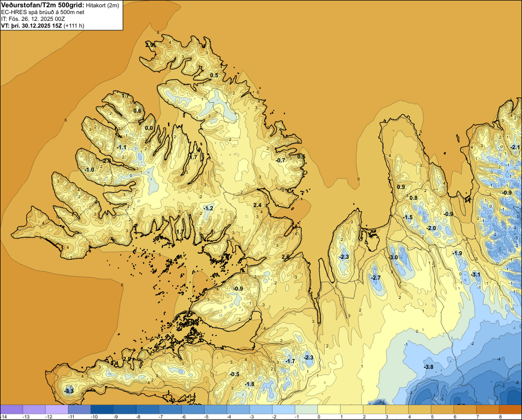The image size is (522, 420).
Task: Select the light blue legend swatch above -2
Action: point(283,410)
